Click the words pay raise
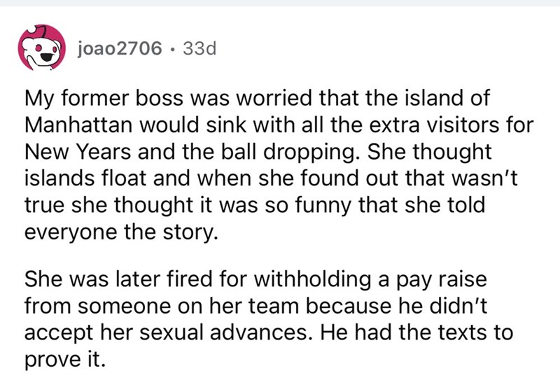The height and width of the screenshot is (392, 560). point(441,279)
